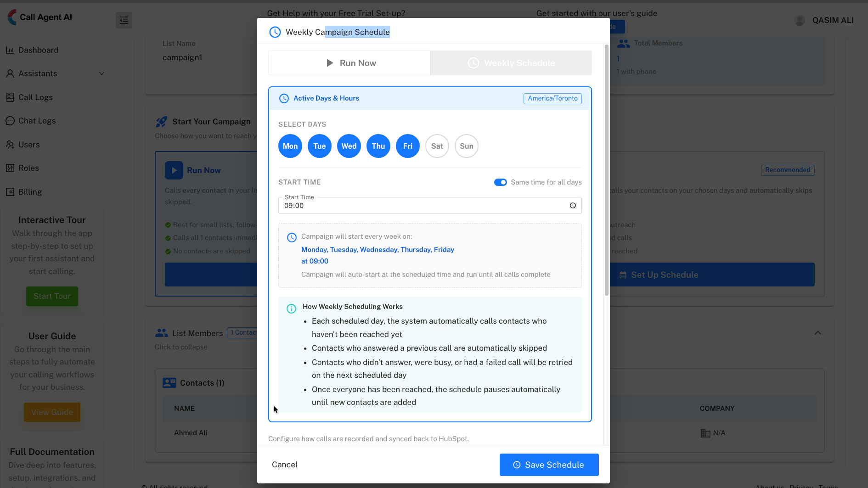The height and width of the screenshot is (488, 868).
Task: Deselect Wed in select days
Action: pos(349,146)
